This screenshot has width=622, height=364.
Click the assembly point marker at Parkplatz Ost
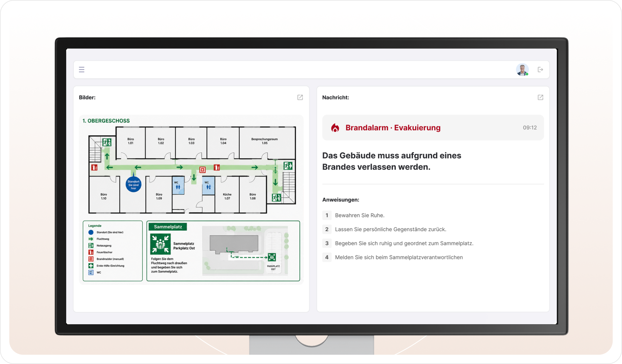pos(272,257)
